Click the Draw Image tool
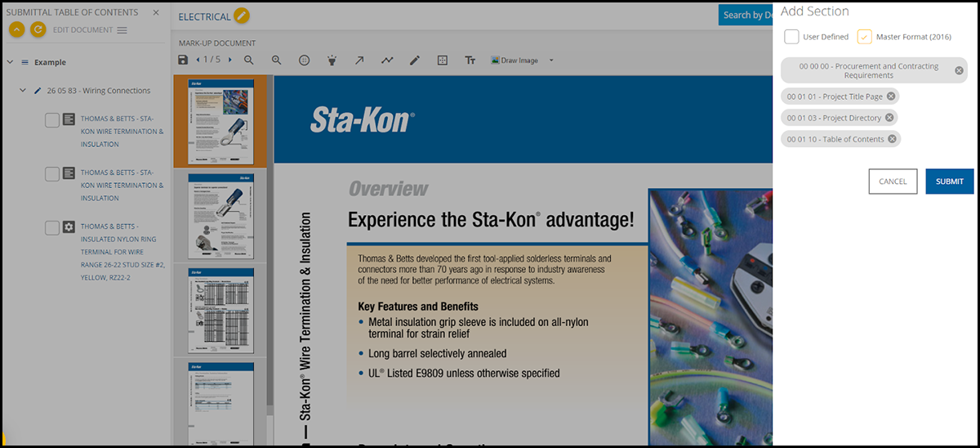 [x=514, y=60]
